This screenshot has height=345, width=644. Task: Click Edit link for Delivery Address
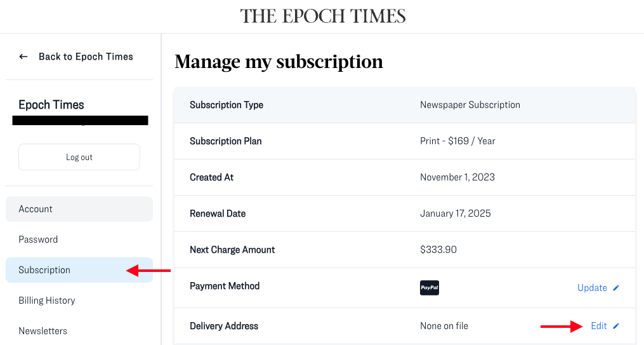(x=598, y=326)
